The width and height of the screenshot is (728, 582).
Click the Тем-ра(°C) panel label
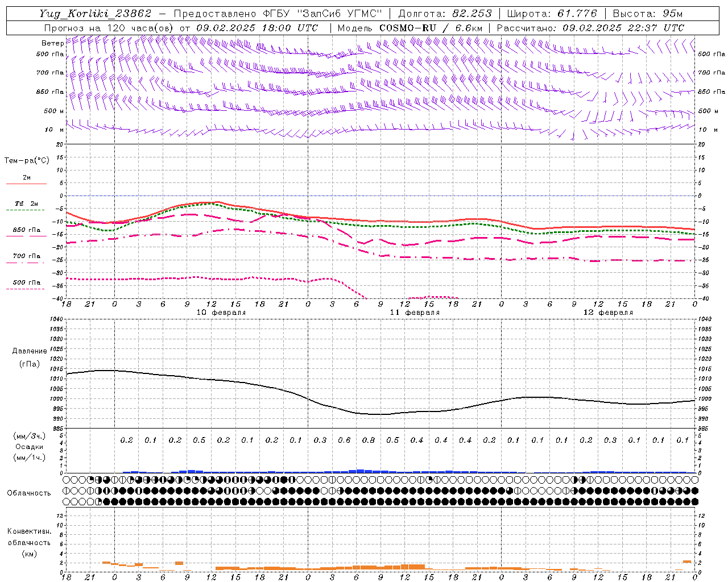pyautogui.click(x=27, y=161)
